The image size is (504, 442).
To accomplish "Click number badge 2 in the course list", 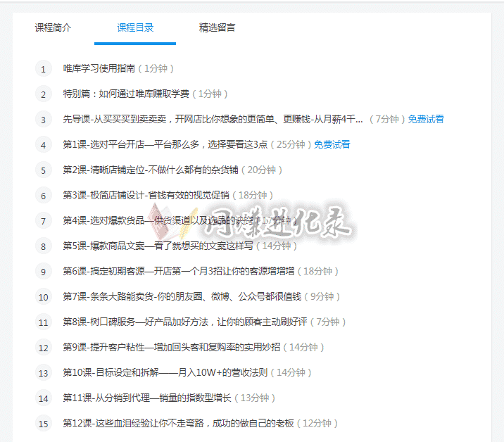I will (x=44, y=94).
